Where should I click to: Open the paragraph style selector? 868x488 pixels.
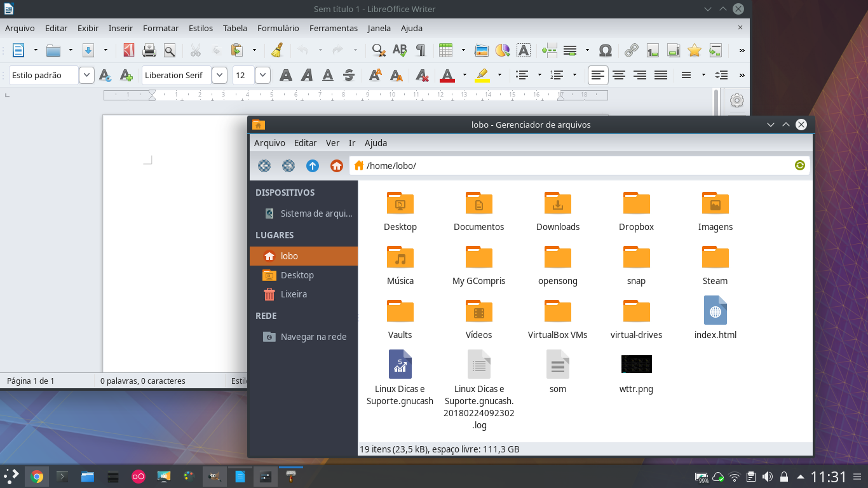pyautogui.click(x=86, y=74)
